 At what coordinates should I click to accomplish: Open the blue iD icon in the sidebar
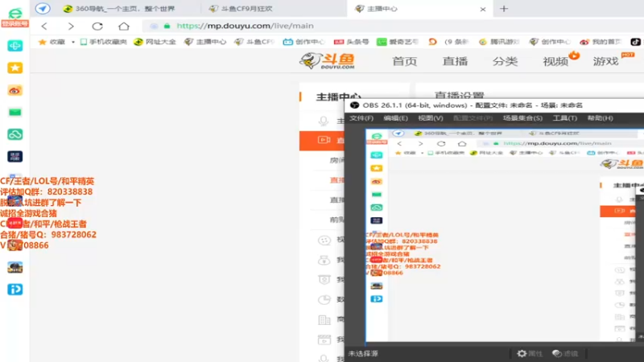(14, 290)
